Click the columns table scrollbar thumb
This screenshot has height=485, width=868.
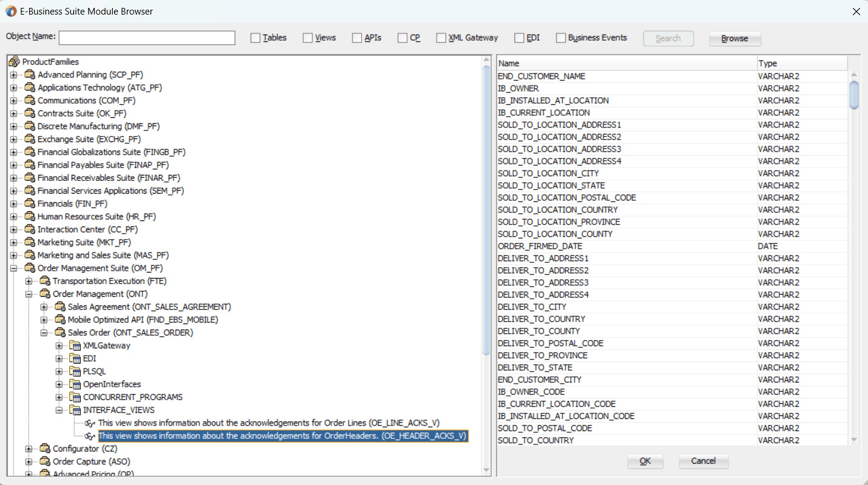tap(854, 95)
